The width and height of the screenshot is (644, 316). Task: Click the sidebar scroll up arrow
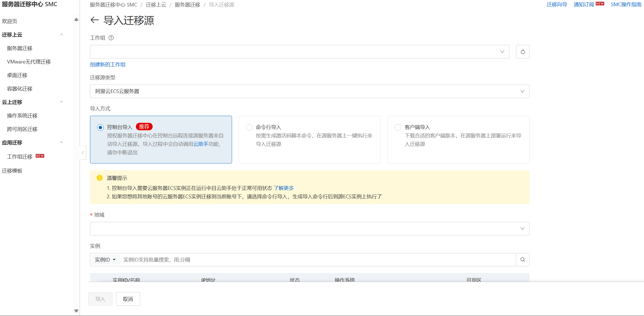(76, 19)
